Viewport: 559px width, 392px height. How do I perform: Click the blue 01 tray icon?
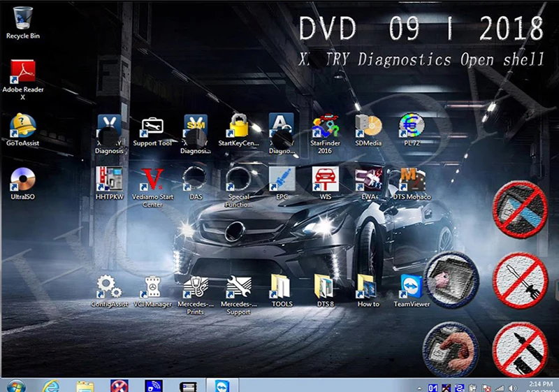(x=433, y=388)
